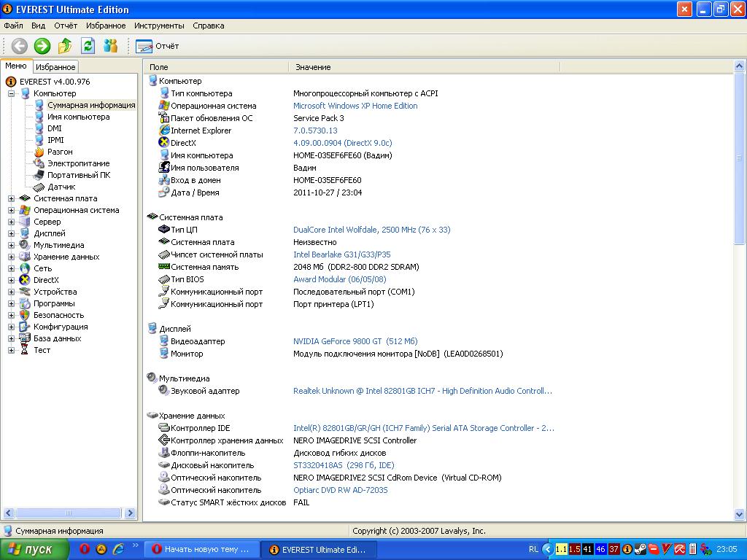Viewport: 747px width, 560px height.
Task: Click the green Forward navigation arrow
Action: (42, 46)
